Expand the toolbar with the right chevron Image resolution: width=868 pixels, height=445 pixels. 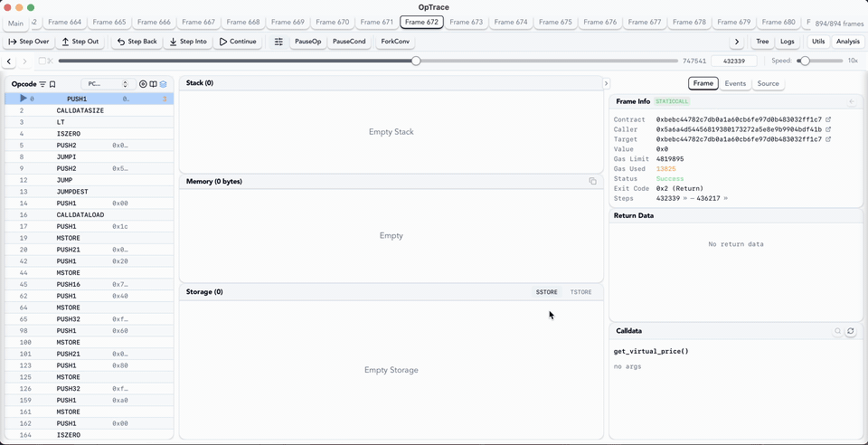pyautogui.click(x=737, y=42)
